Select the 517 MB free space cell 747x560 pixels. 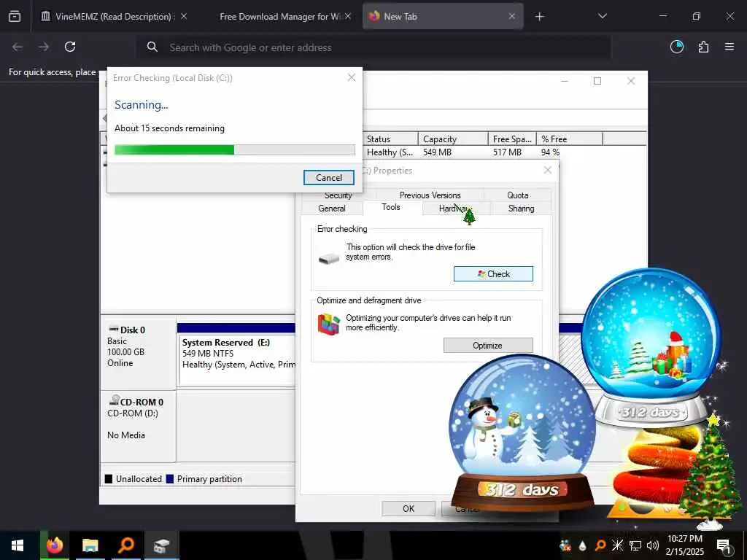[x=507, y=152]
